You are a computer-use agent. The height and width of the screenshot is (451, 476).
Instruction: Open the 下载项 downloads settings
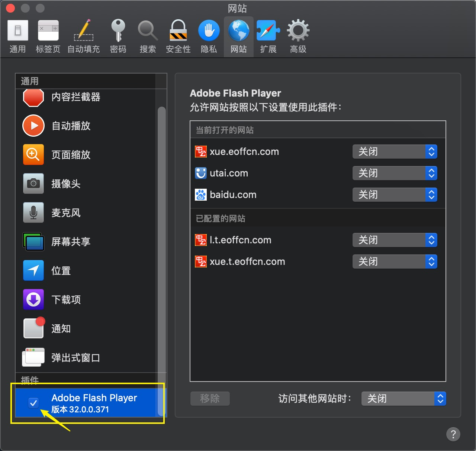[65, 300]
